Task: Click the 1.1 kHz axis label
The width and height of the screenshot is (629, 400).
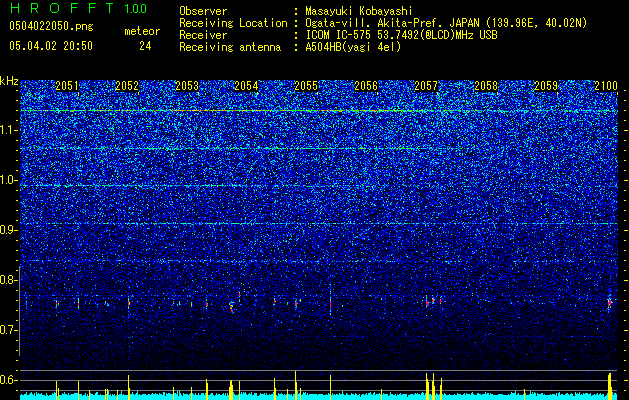Action: pyautogui.click(x=9, y=130)
